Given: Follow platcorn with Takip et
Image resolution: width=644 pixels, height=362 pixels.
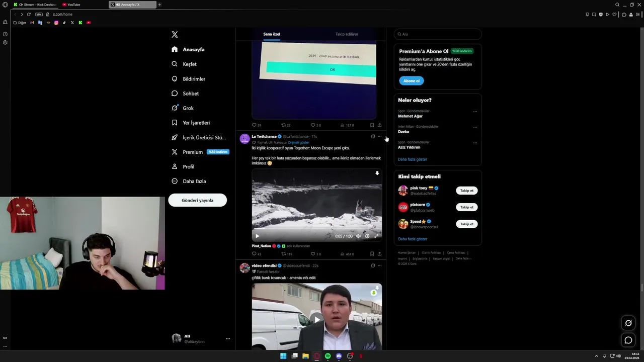Looking at the screenshot, I should click(466, 207).
